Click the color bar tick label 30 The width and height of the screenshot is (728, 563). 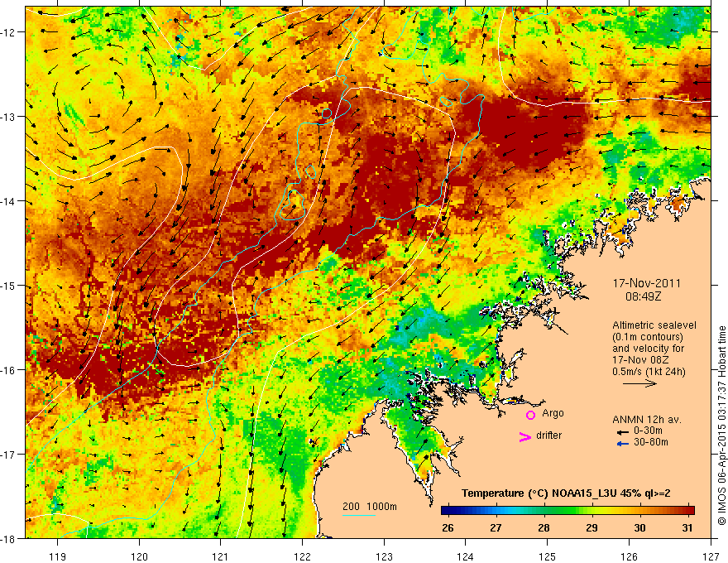click(639, 527)
